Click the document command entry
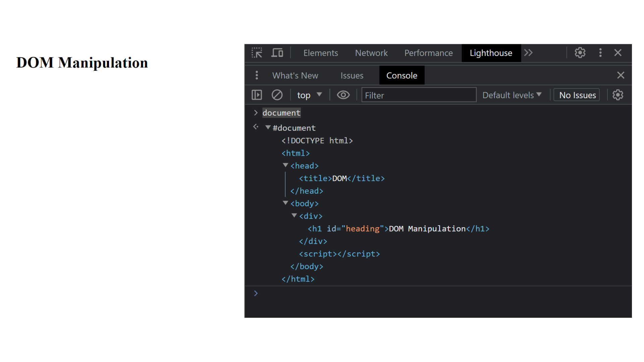 281,113
